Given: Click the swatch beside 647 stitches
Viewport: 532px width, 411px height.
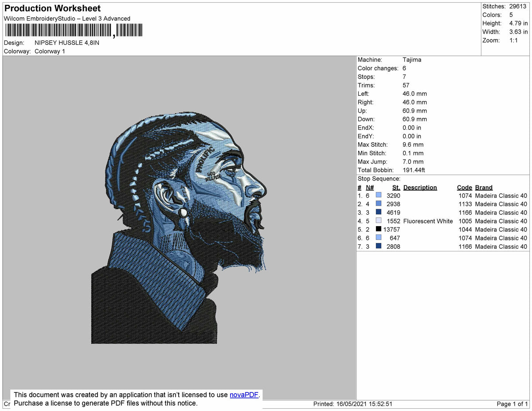Looking at the screenshot, I should pos(379,238).
